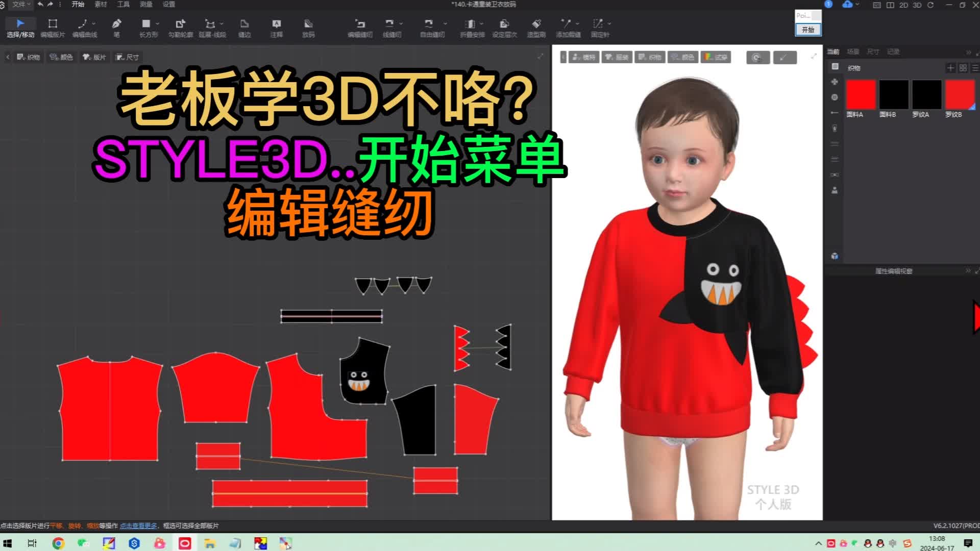The height and width of the screenshot is (551, 980).
Task: Expand 自由缝纫 tool dropdown arrow
Action: click(x=445, y=23)
